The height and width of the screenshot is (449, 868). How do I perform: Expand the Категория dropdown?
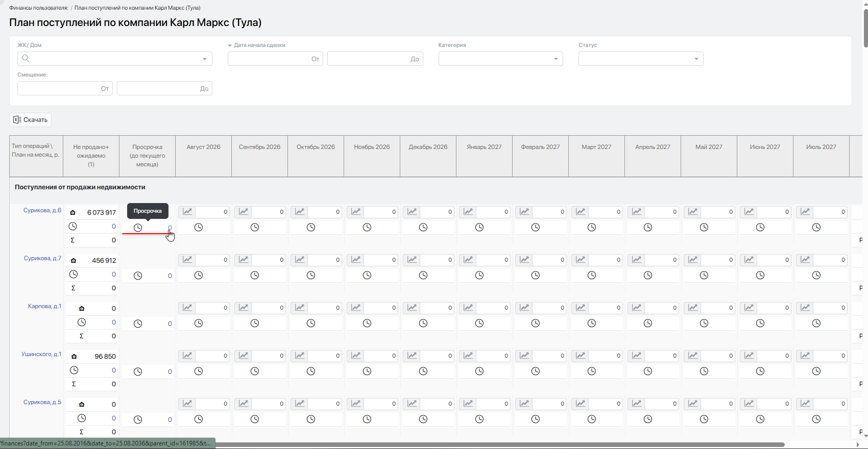pos(501,59)
